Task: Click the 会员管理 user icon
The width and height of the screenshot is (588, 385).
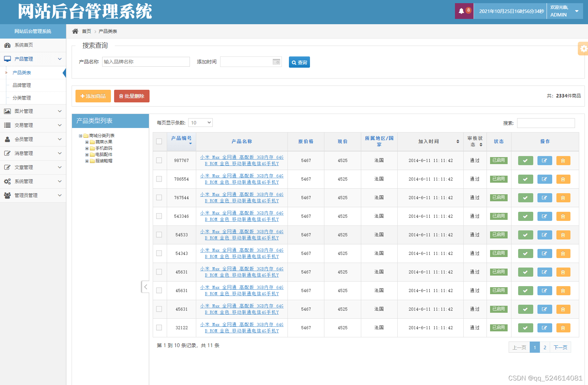Action: click(7, 139)
